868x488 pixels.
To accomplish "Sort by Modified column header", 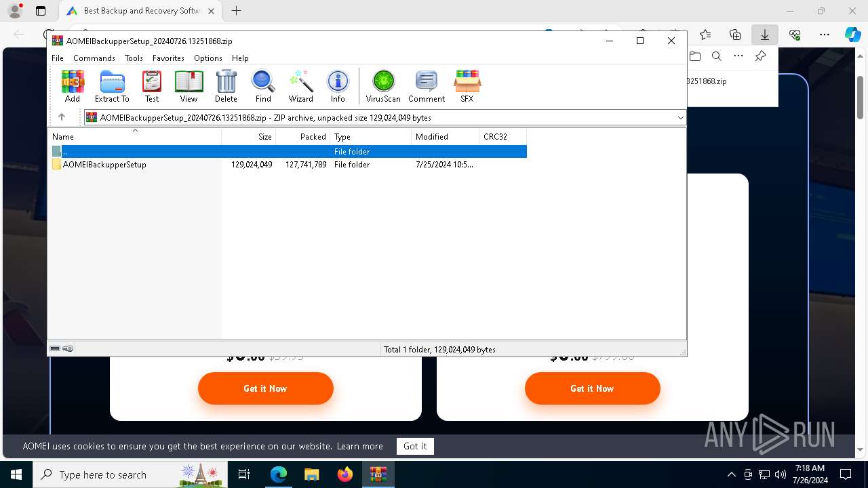I will coord(445,137).
